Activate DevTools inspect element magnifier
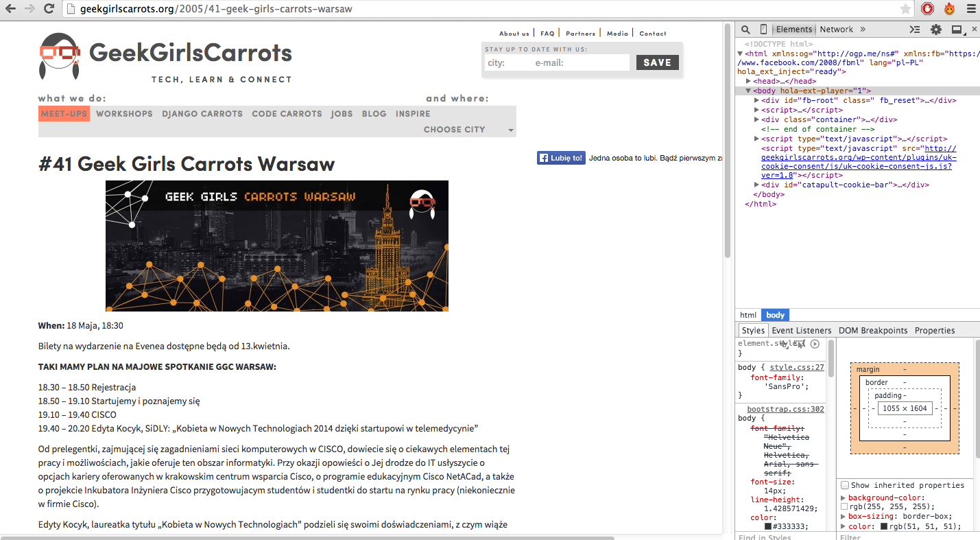Screen dimensions: 980x540 745,30
